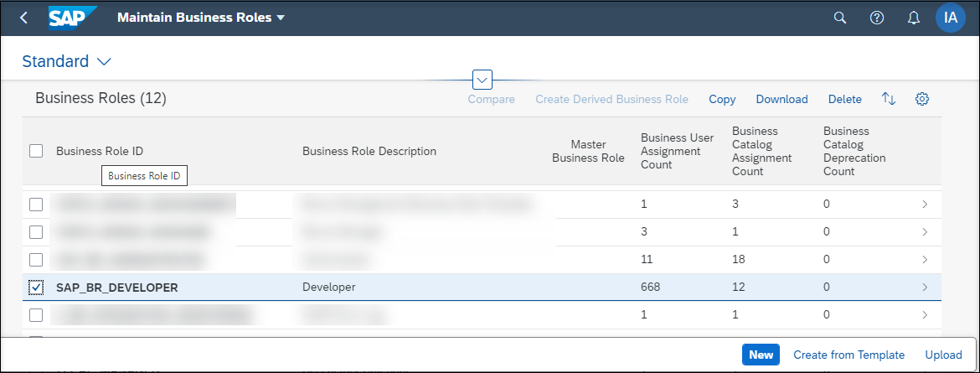Click the Business Role ID column header

pos(101,151)
